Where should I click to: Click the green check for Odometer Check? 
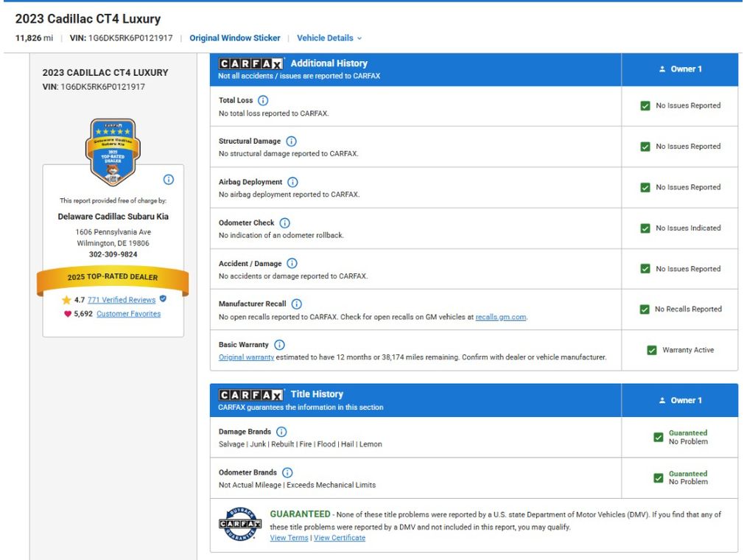click(645, 228)
